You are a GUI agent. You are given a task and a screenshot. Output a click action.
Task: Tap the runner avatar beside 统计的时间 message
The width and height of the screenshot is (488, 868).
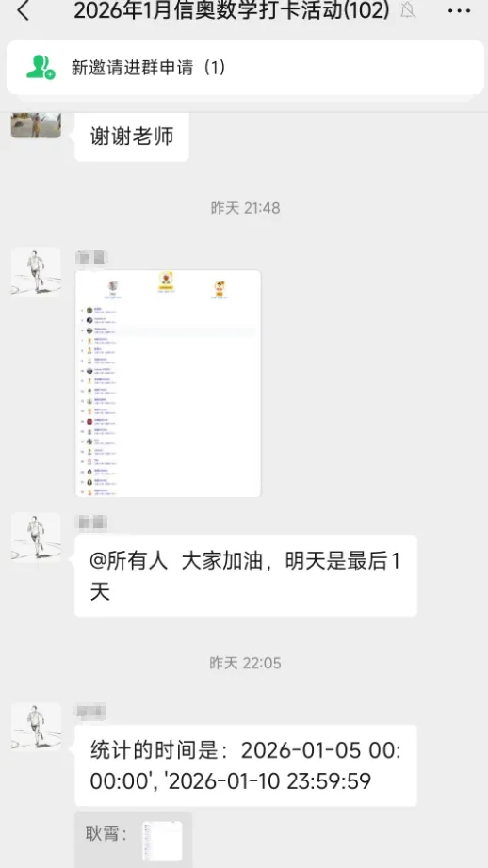pyautogui.click(x=36, y=728)
